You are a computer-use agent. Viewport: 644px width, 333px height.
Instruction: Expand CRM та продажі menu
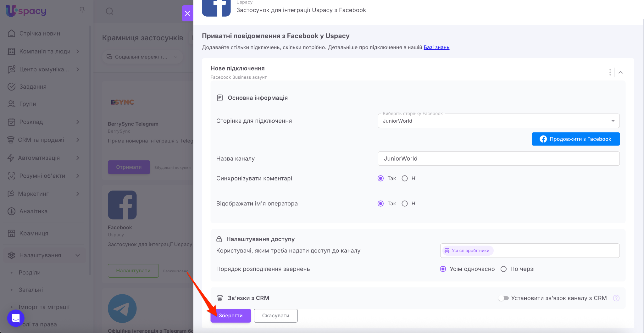pyautogui.click(x=41, y=140)
